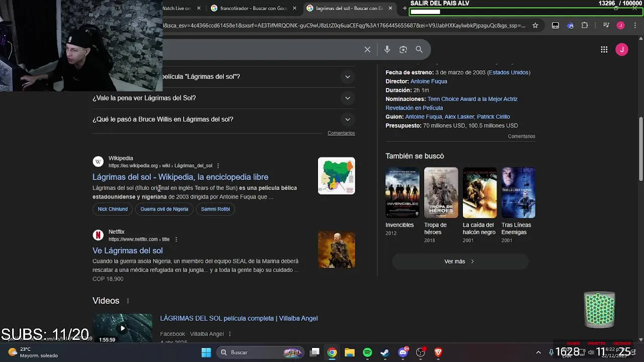Open Discord from taskbar
644x362 pixels.
tap(403, 352)
